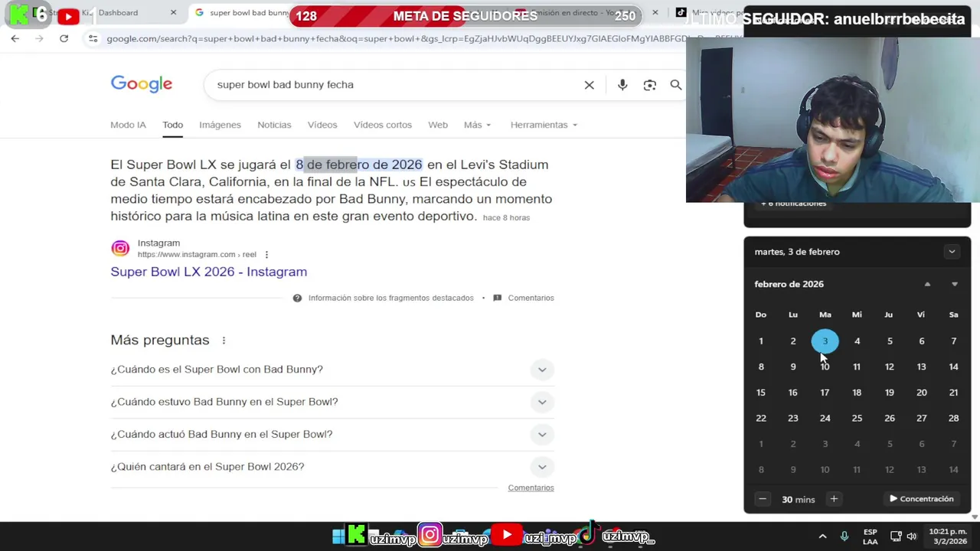Open ESP LAA input language selector
The width and height of the screenshot is (980, 551).
871,536
